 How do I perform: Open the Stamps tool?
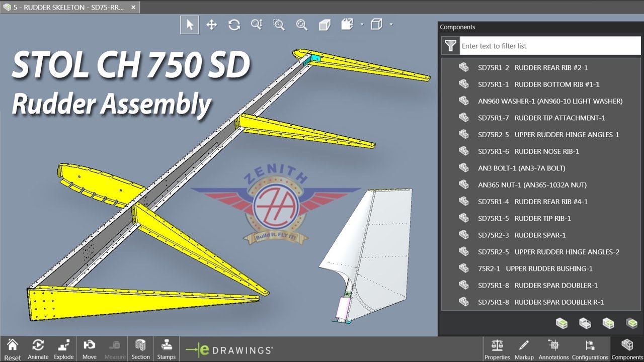pos(167,349)
